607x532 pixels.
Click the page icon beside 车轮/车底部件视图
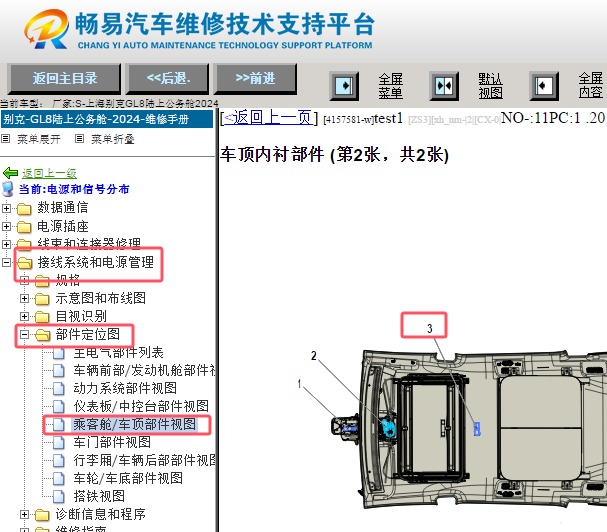coord(59,479)
